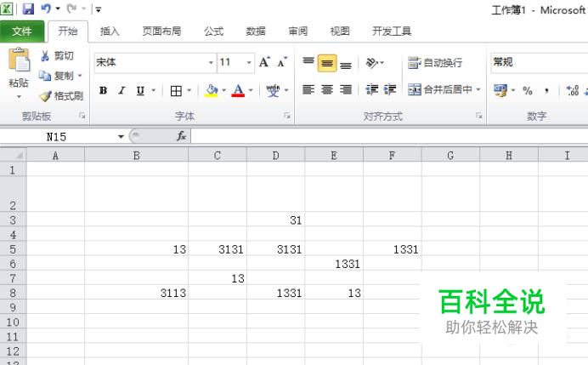This screenshot has width=588, height=365.
Task: Open fill color palette arrow
Action: coord(223,90)
